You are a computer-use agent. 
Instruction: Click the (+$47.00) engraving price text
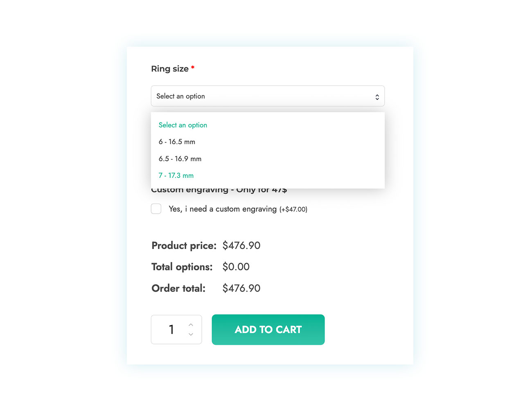click(x=293, y=209)
